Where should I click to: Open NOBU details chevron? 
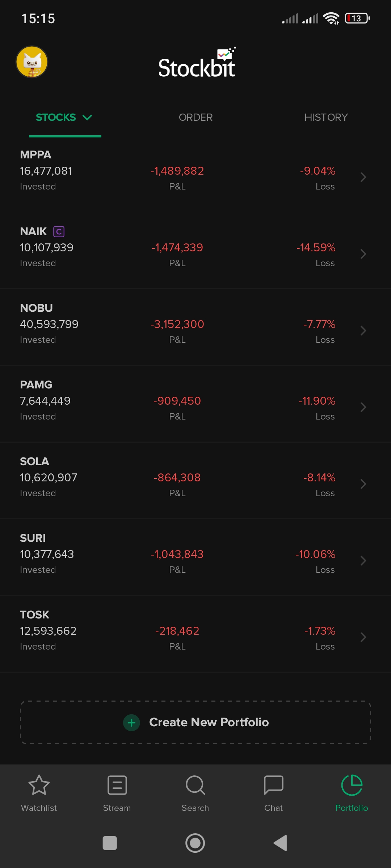363,331
